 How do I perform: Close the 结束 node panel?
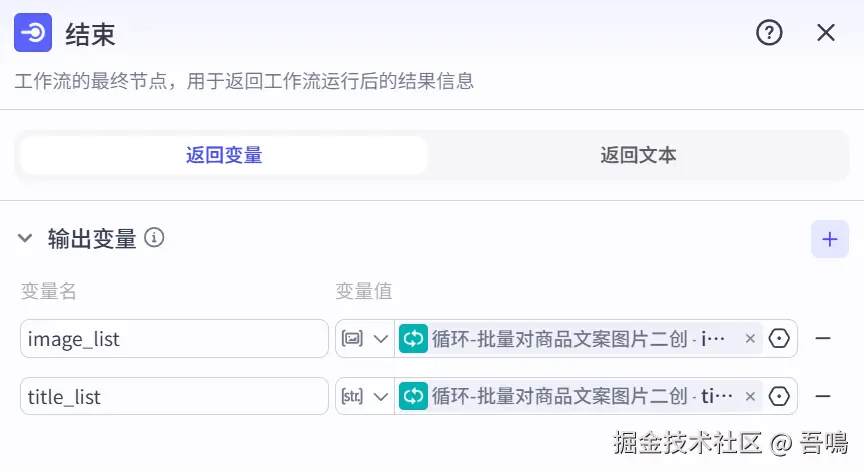pyautogui.click(x=826, y=33)
